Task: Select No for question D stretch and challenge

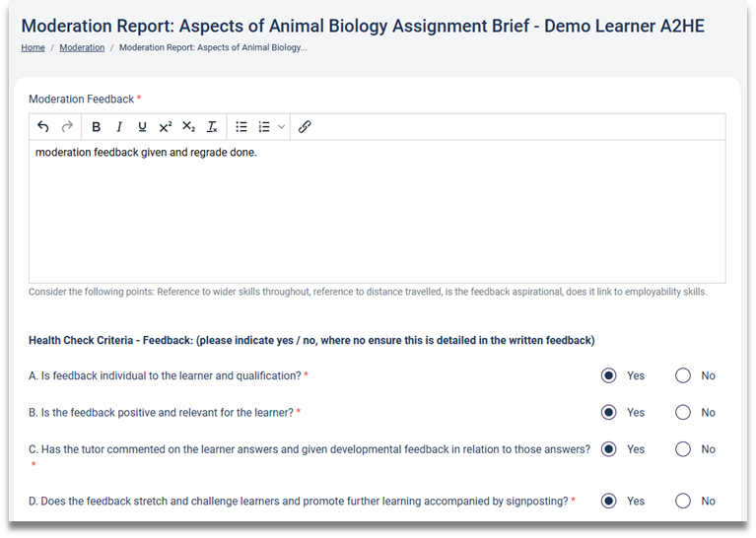Action: tap(683, 501)
